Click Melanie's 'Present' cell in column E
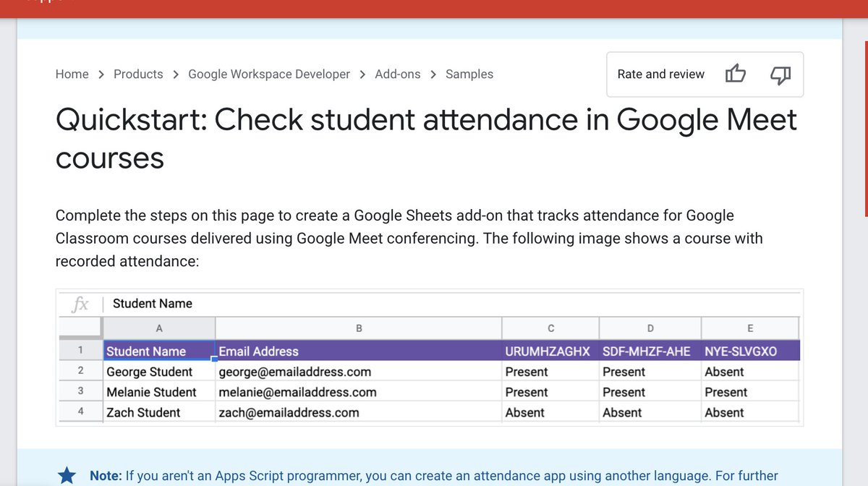This screenshot has height=486, width=868. pos(750,391)
